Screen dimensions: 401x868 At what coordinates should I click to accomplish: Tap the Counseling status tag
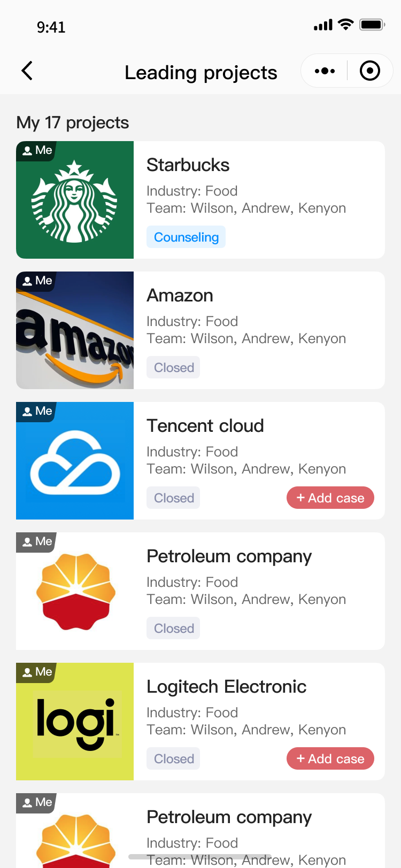point(186,237)
